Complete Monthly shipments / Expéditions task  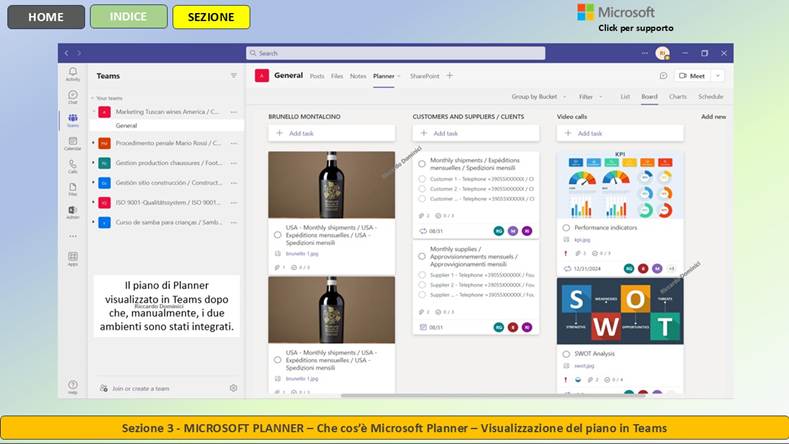pyautogui.click(x=422, y=164)
